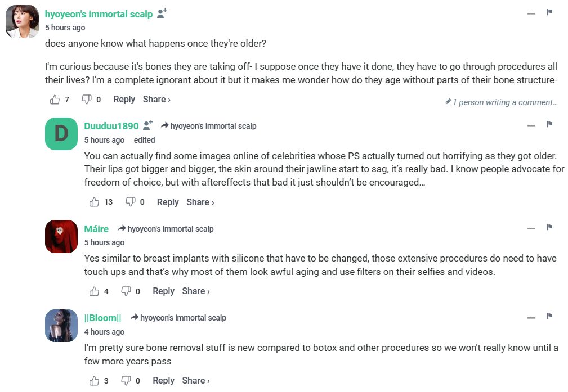The image size is (568, 392).
Task: Flag Duuduu1890's comment
Action: click(549, 124)
